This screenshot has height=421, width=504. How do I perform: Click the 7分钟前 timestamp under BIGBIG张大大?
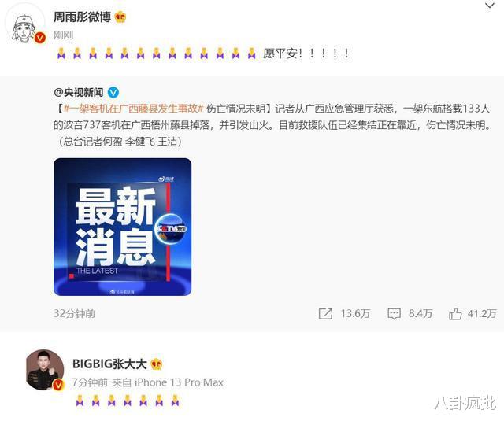click(x=90, y=382)
